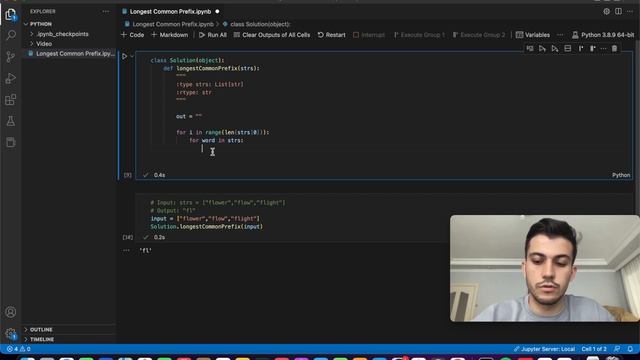The image size is (640, 360).
Task: Open more cell actions ellipsis
Action: point(603,49)
